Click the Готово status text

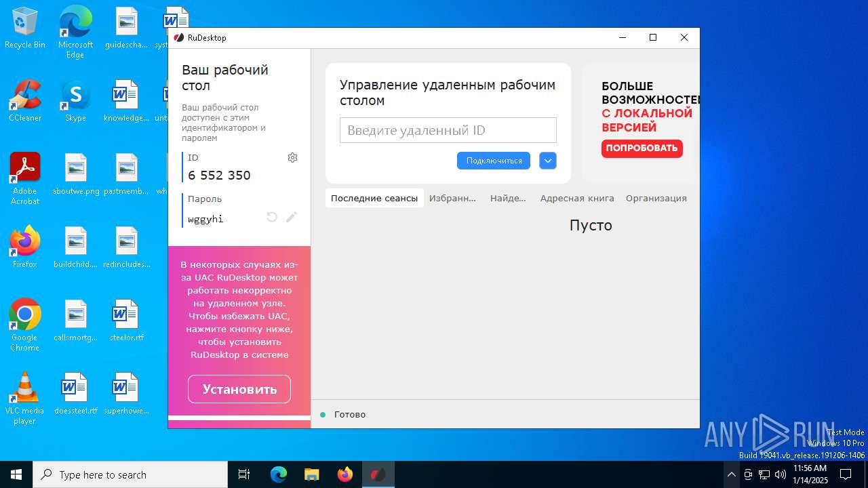click(350, 414)
